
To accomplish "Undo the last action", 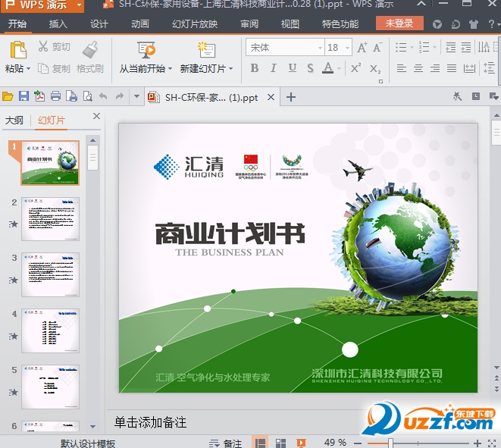I will pos(103,96).
